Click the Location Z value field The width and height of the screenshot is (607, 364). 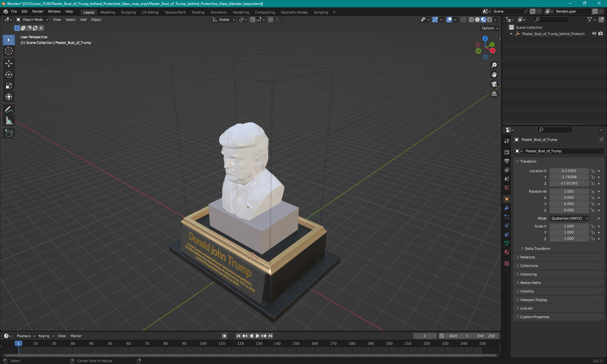coord(569,183)
